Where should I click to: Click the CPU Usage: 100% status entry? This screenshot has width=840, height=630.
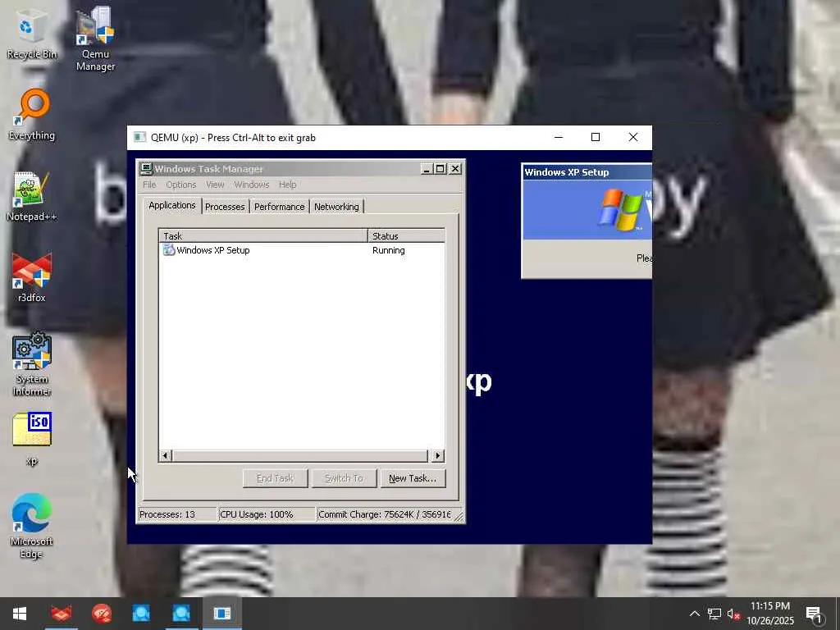pos(267,514)
